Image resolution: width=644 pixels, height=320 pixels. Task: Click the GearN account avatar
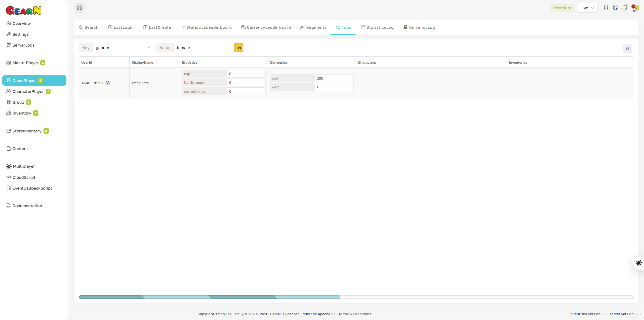(x=635, y=8)
